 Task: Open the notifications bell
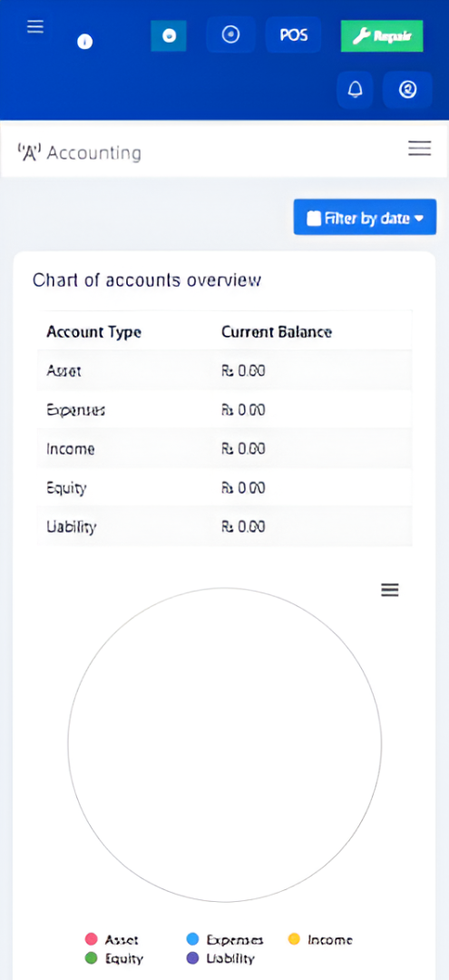pyautogui.click(x=355, y=90)
